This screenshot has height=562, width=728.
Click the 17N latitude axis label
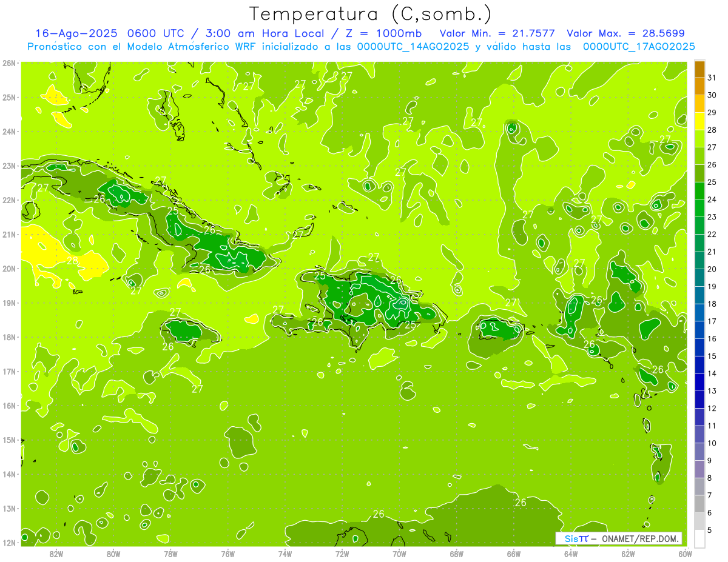[9, 371]
